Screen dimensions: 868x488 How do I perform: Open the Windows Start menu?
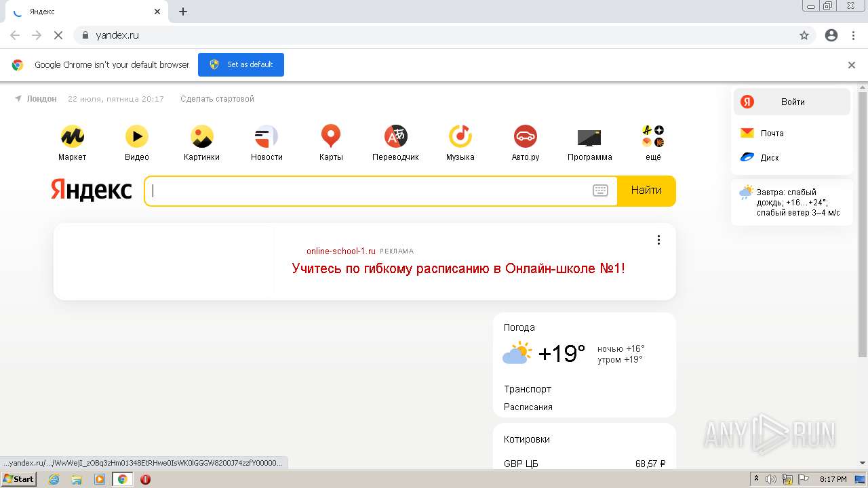pyautogui.click(x=19, y=479)
